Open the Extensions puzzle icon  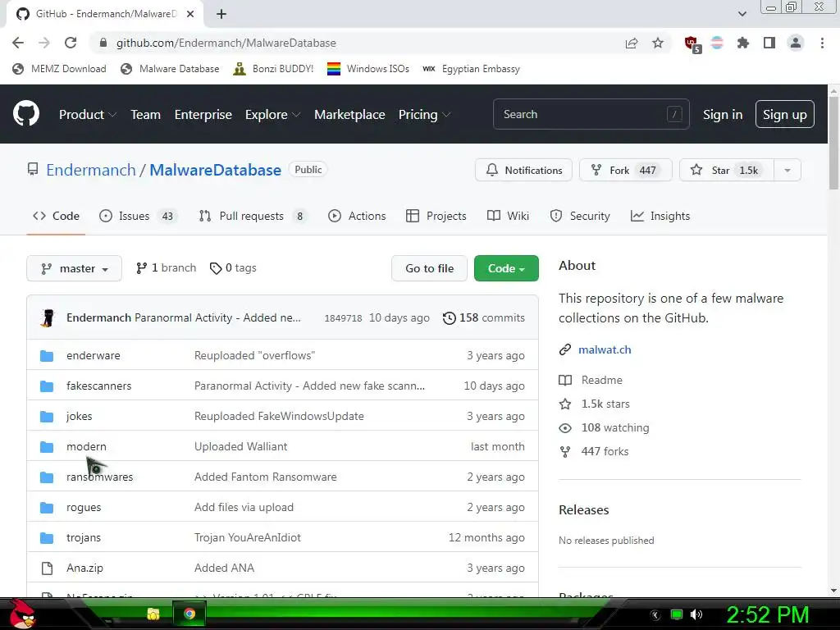point(742,43)
